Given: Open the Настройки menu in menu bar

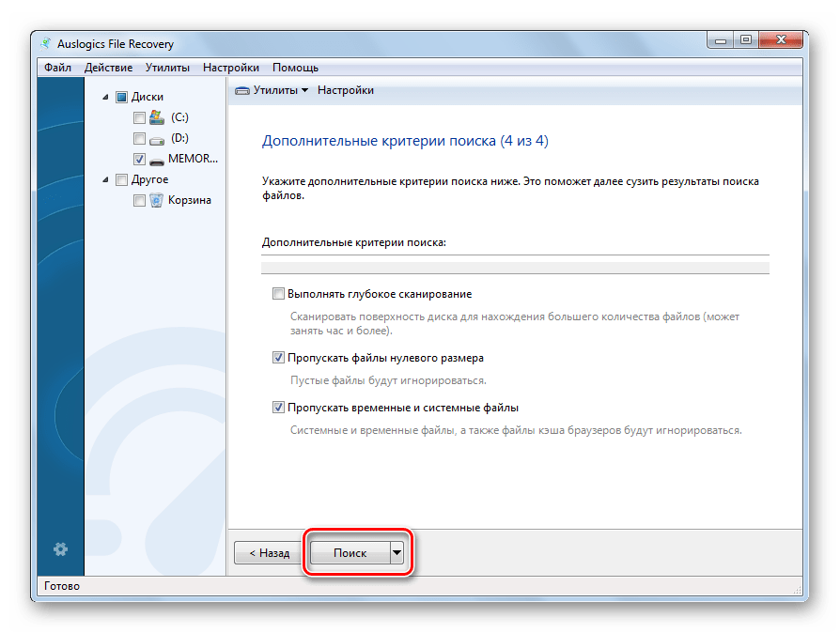Looking at the screenshot, I should (x=231, y=68).
